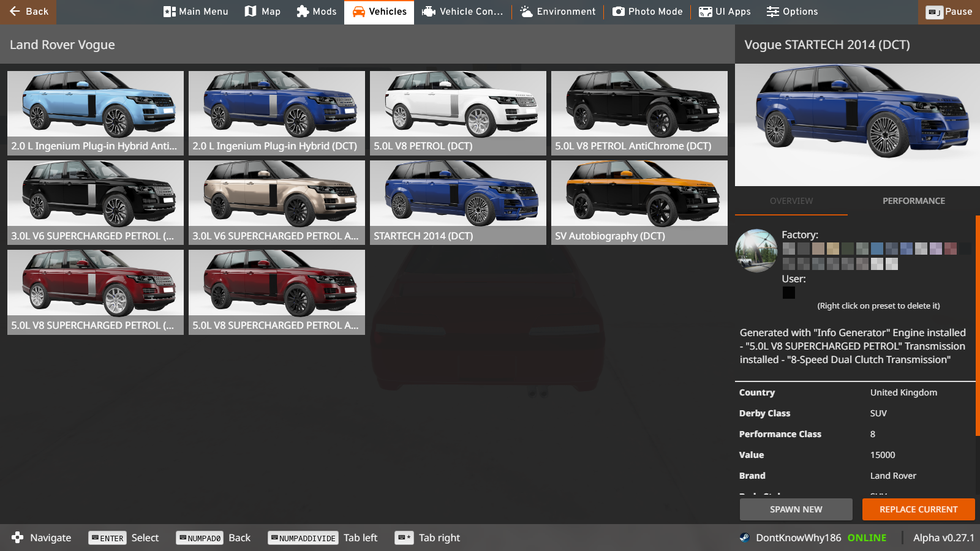980x551 pixels.
Task: Select SV Autobiography (DCT) orange-roof car
Action: click(639, 203)
